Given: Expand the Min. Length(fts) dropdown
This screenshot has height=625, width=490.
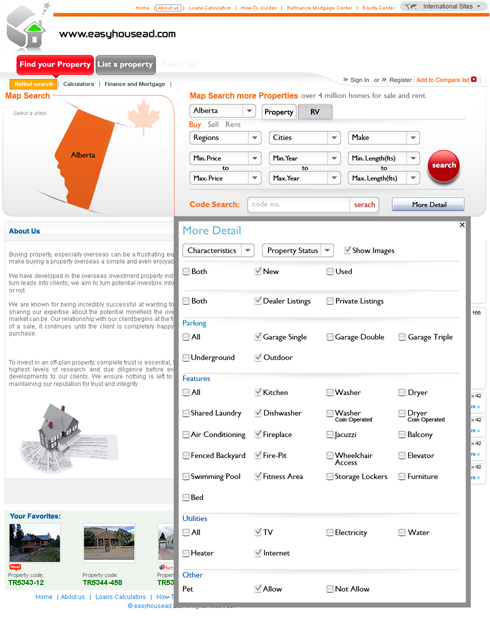Looking at the screenshot, I should tap(384, 158).
